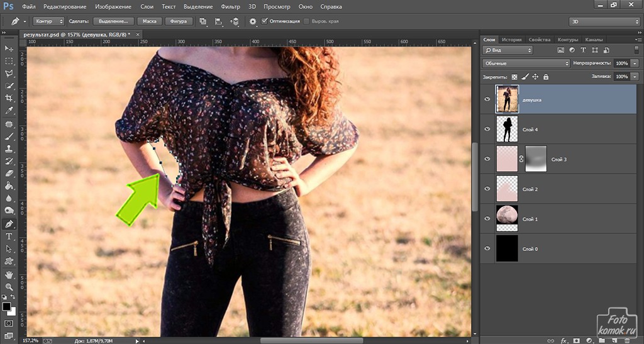The image size is (644, 344).
Task: Open the 'Фильтр' menu
Action: (x=231, y=6)
